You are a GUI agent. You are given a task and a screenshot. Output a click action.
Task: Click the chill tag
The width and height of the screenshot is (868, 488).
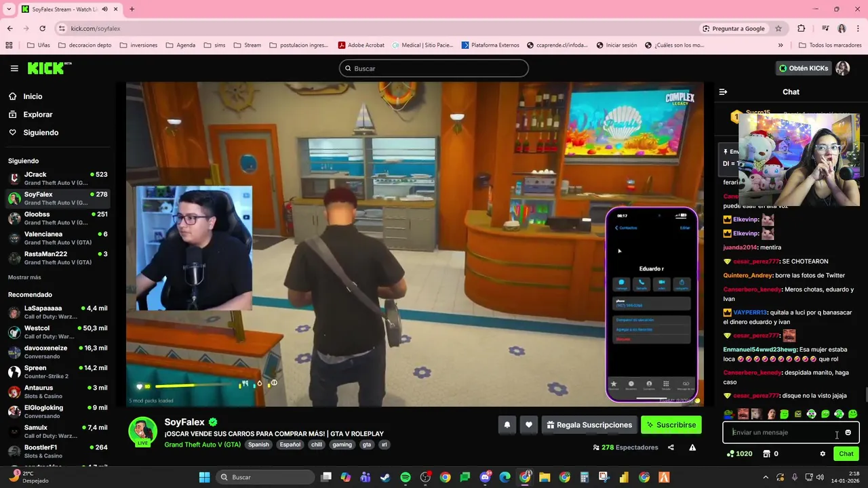(317, 445)
